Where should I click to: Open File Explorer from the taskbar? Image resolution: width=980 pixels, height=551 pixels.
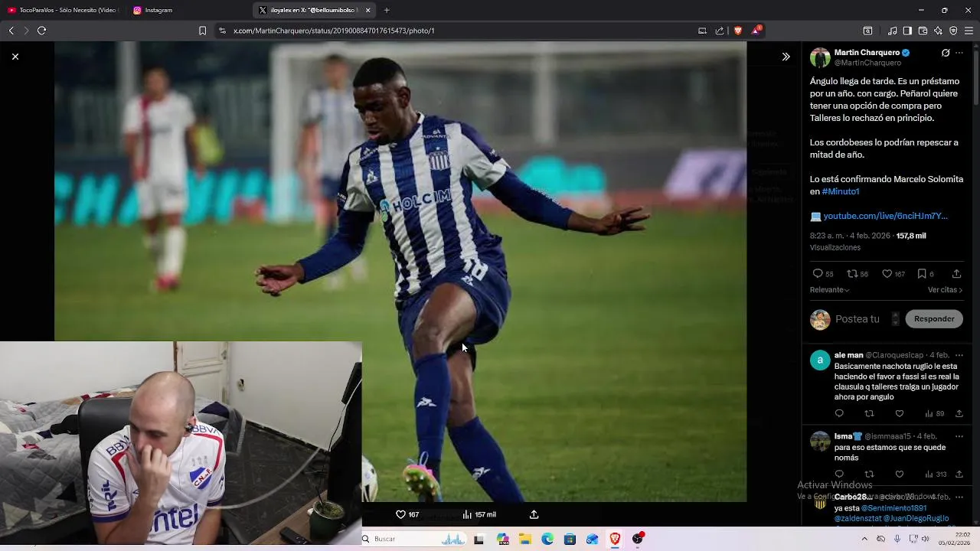point(525,540)
